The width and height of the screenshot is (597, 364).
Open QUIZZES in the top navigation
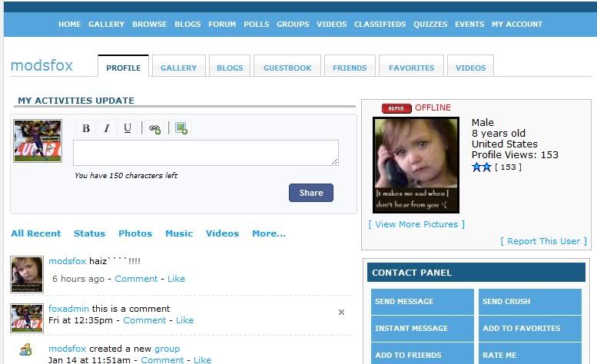pyautogui.click(x=430, y=25)
